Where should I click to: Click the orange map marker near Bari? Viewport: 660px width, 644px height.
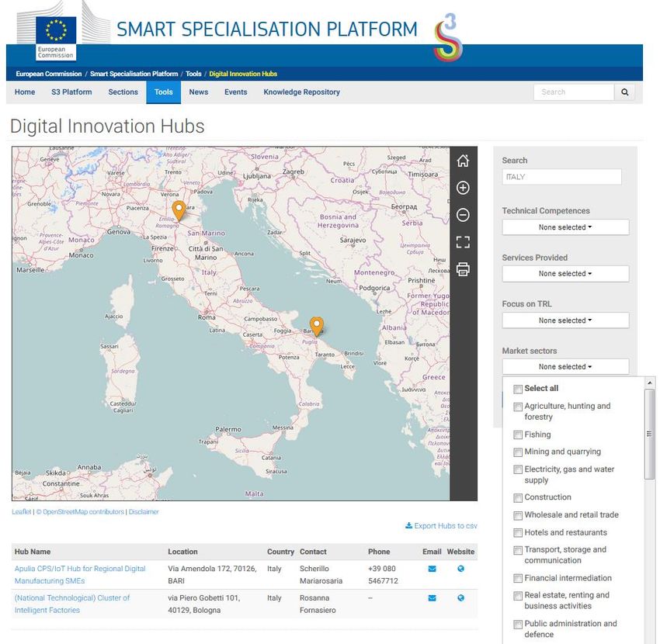click(317, 327)
